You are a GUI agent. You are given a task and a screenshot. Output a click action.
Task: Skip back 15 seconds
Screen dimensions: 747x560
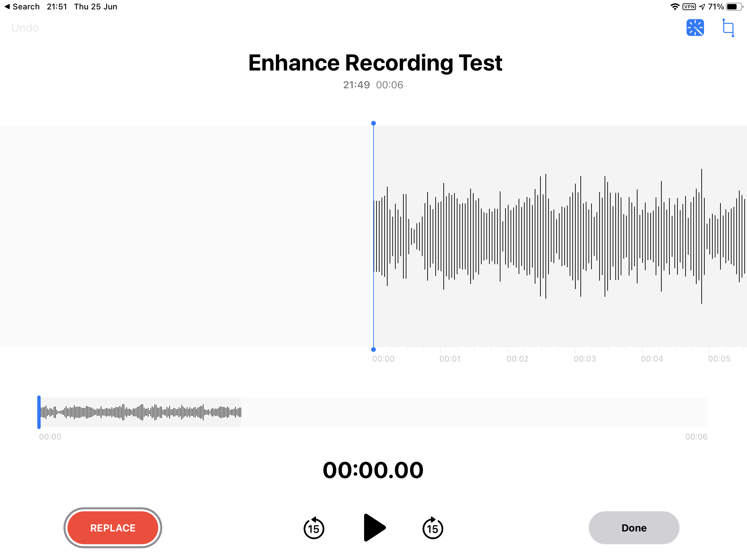pos(314,527)
